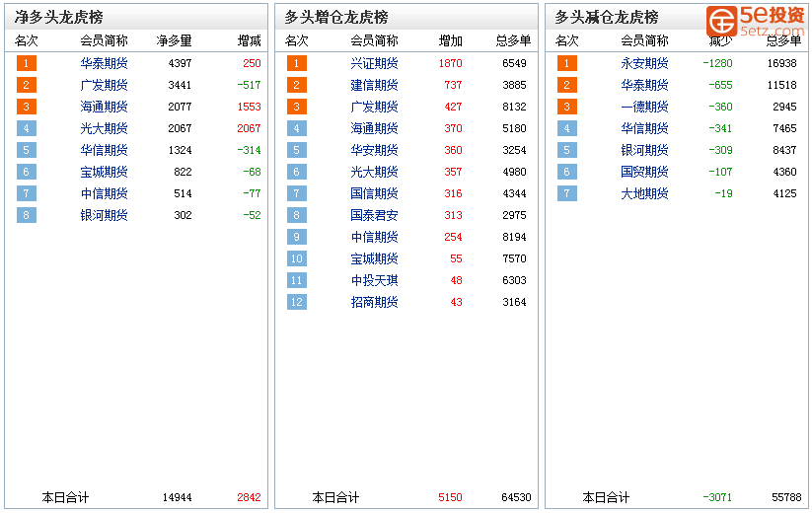Select the change value -517
Image resolution: width=812 pixels, height=513 pixels.
[249, 85]
